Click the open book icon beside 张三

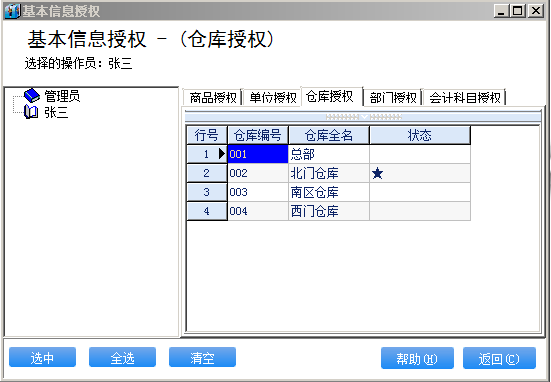[x=31, y=112]
